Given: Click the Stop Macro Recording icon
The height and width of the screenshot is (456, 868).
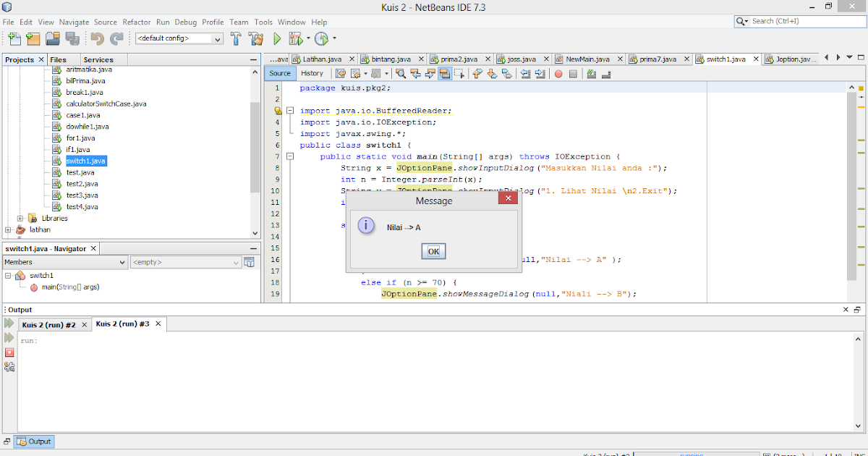Looking at the screenshot, I should coord(573,73).
